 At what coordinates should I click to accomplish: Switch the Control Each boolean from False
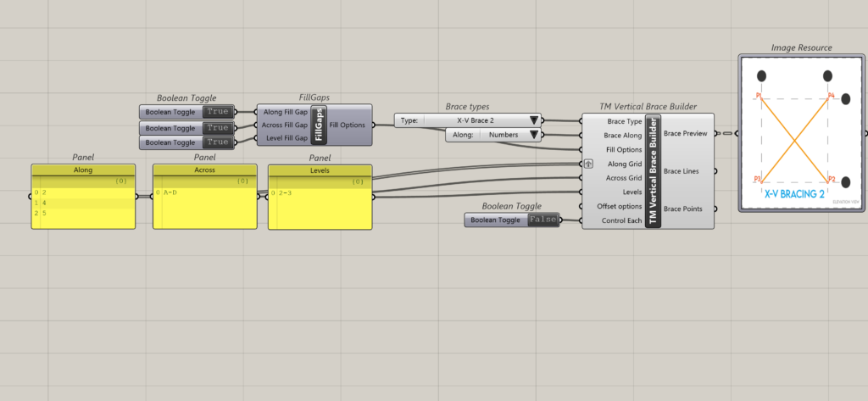click(542, 220)
